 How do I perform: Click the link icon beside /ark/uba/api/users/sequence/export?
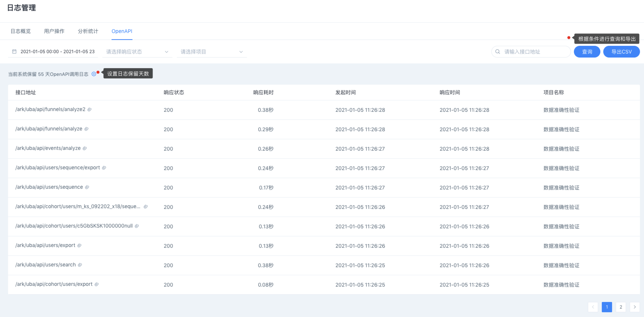click(104, 168)
